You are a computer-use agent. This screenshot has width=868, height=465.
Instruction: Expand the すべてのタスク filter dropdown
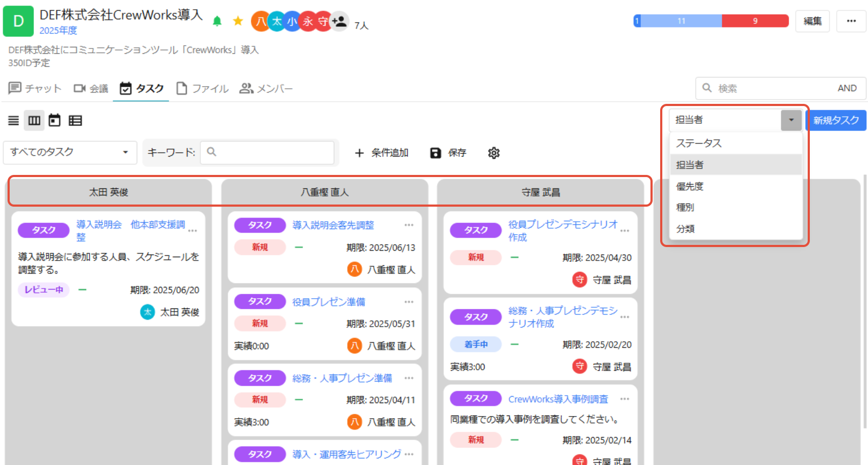click(x=70, y=152)
